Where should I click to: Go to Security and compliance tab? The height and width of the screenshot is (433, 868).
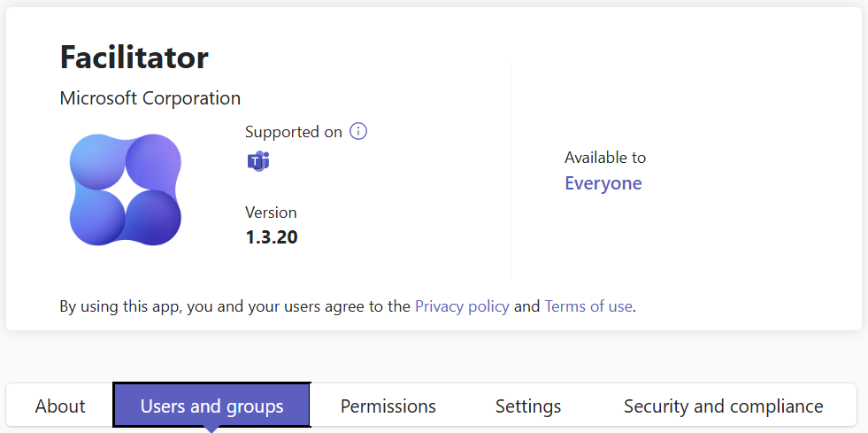(x=723, y=406)
